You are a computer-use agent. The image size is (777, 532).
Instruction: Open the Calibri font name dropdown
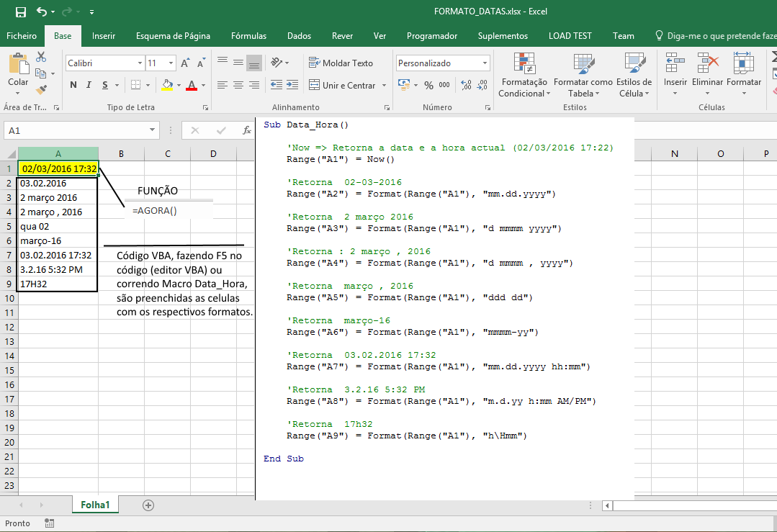(140, 63)
